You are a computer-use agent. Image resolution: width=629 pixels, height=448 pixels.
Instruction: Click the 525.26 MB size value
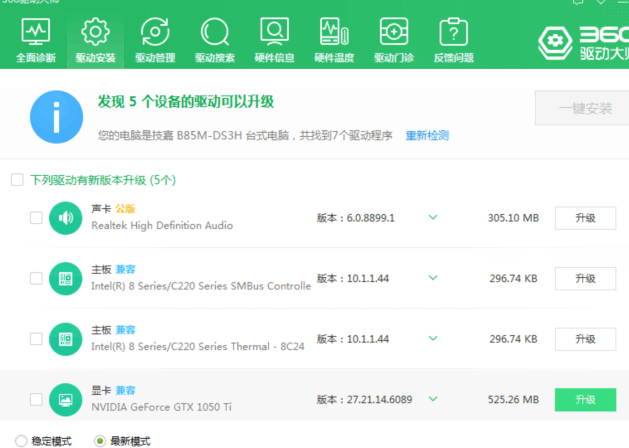click(513, 399)
